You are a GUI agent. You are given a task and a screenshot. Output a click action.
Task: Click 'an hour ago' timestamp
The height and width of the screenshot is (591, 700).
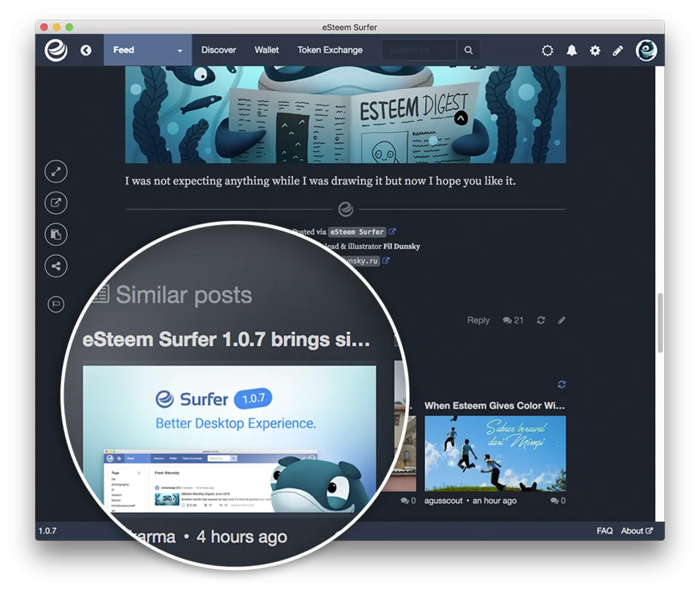coord(494,501)
